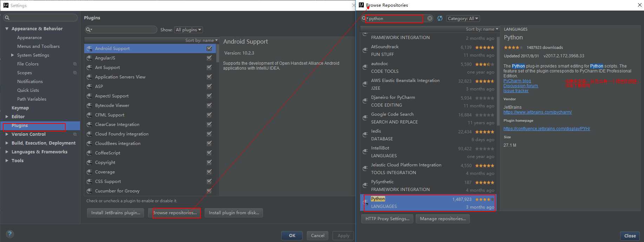Screen dimensions: 644x242
Task: Toggle CFML Support checkbox
Action: (x=209, y=115)
